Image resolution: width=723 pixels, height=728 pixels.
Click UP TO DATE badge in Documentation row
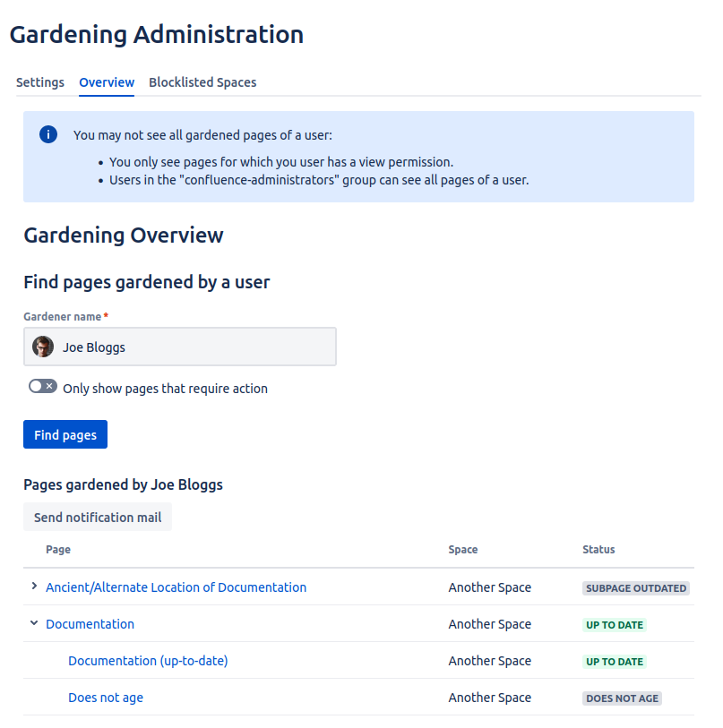tap(614, 625)
